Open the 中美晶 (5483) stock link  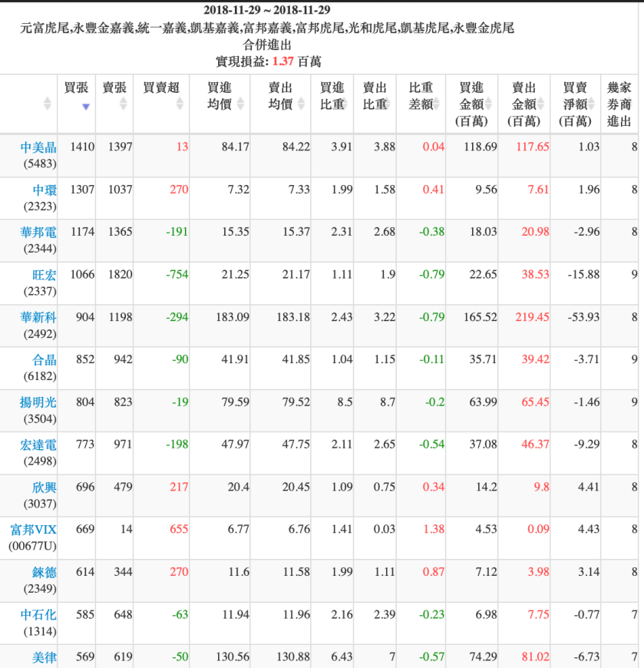[38, 147]
